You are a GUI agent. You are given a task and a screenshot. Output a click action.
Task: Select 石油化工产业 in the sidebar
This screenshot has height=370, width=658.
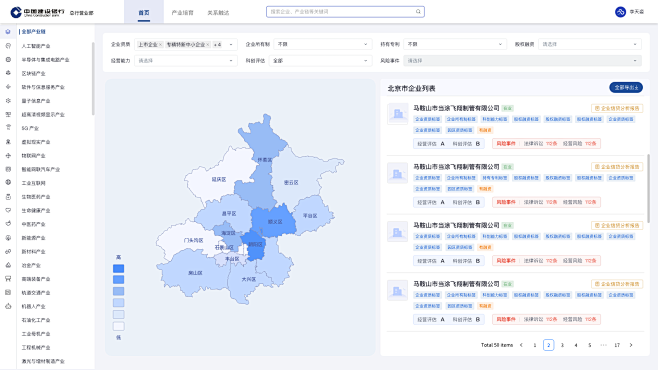[x=36, y=320]
